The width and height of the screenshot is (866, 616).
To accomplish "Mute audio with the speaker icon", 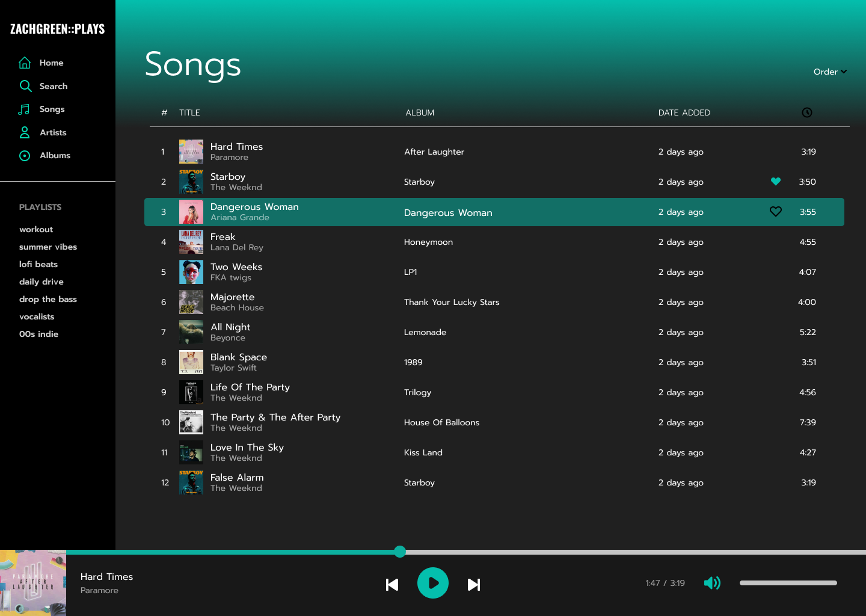I will pos(712,583).
